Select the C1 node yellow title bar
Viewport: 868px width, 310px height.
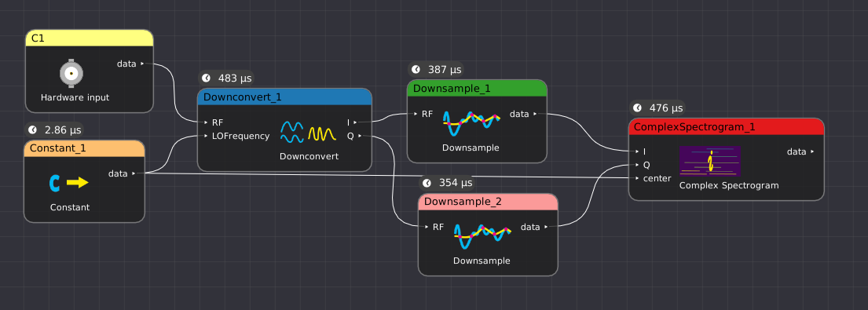(89, 38)
